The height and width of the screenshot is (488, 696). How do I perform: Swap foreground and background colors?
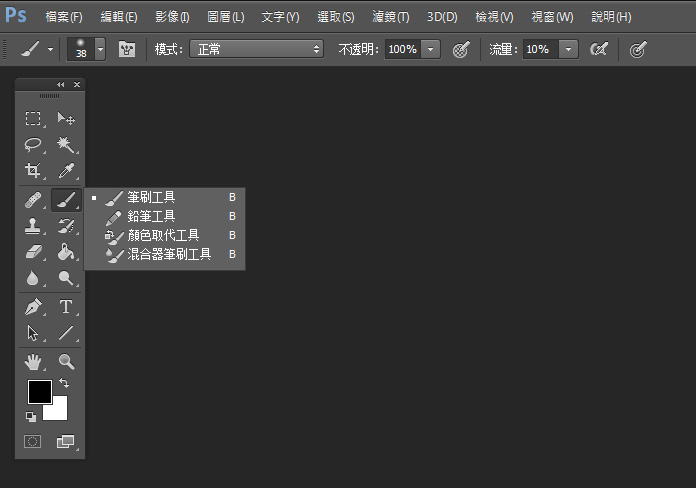click(64, 383)
